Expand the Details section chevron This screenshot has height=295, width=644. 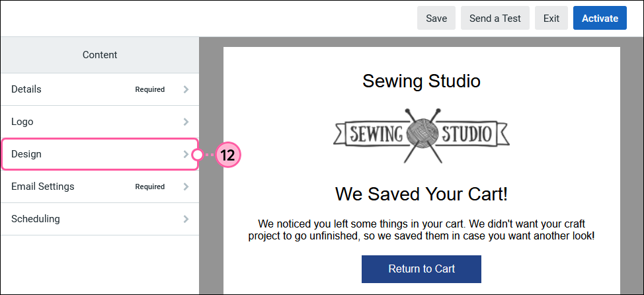(186, 89)
